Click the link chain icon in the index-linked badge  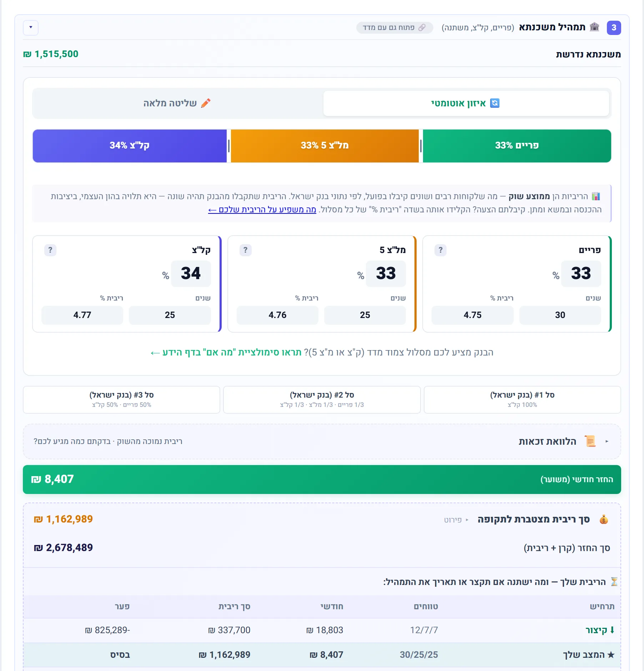click(x=422, y=27)
